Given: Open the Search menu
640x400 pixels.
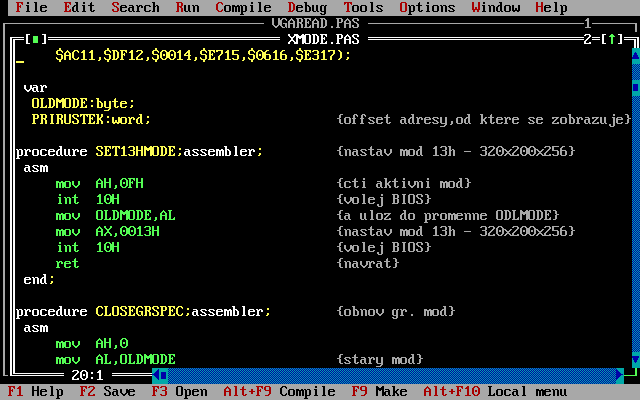Looking at the screenshot, I should point(136,7).
